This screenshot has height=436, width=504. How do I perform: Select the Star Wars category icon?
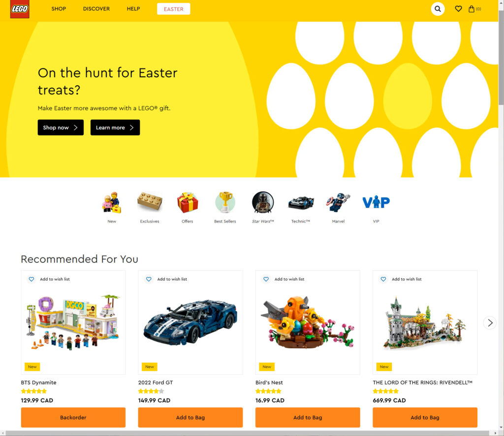(x=263, y=203)
